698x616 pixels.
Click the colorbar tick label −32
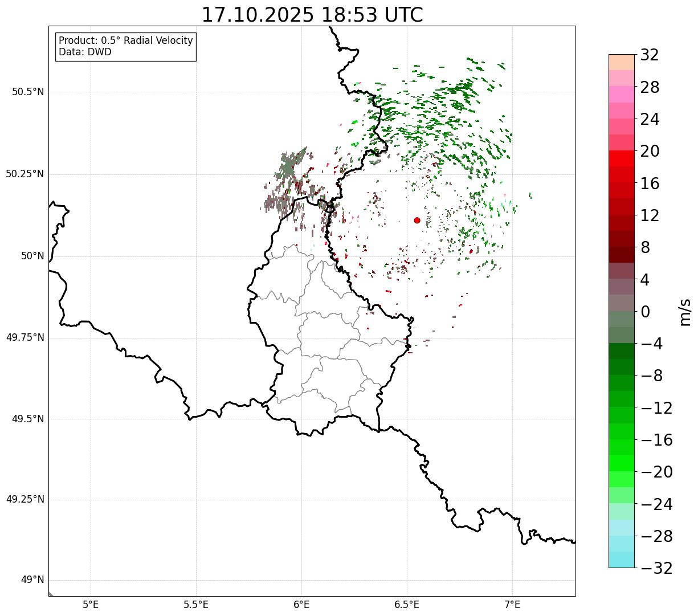click(656, 568)
